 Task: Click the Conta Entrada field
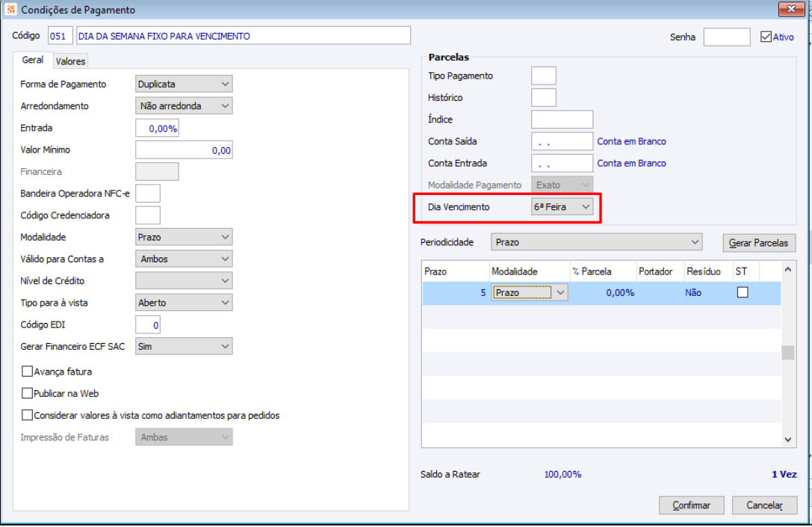[562, 163]
